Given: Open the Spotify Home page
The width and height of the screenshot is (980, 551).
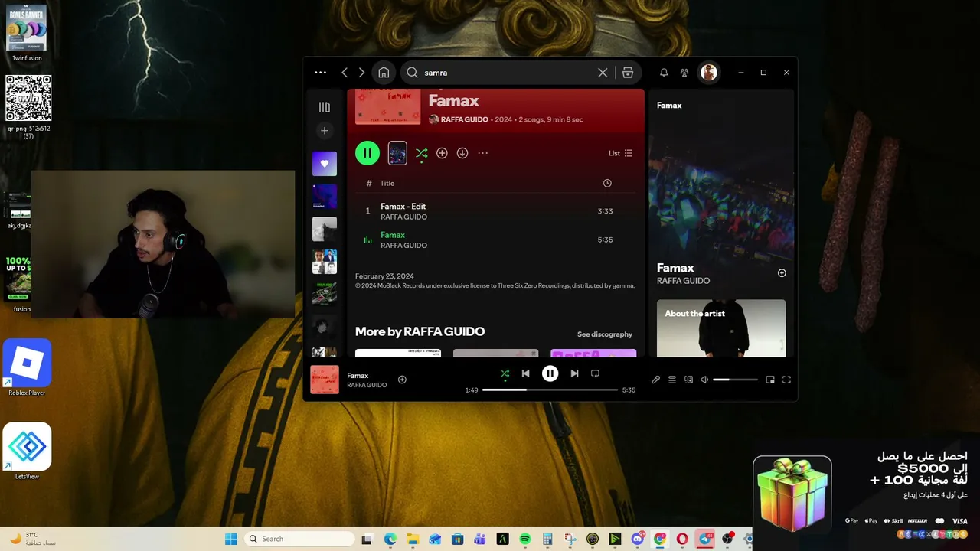Looking at the screenshot, I should 384,73.
